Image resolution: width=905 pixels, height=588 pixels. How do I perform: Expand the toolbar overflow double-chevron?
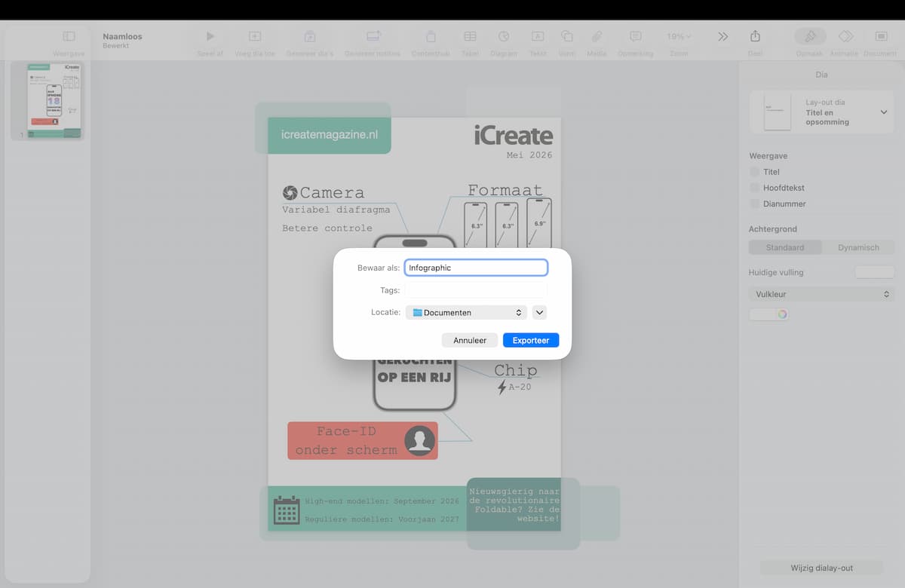(x=722, y=36)
